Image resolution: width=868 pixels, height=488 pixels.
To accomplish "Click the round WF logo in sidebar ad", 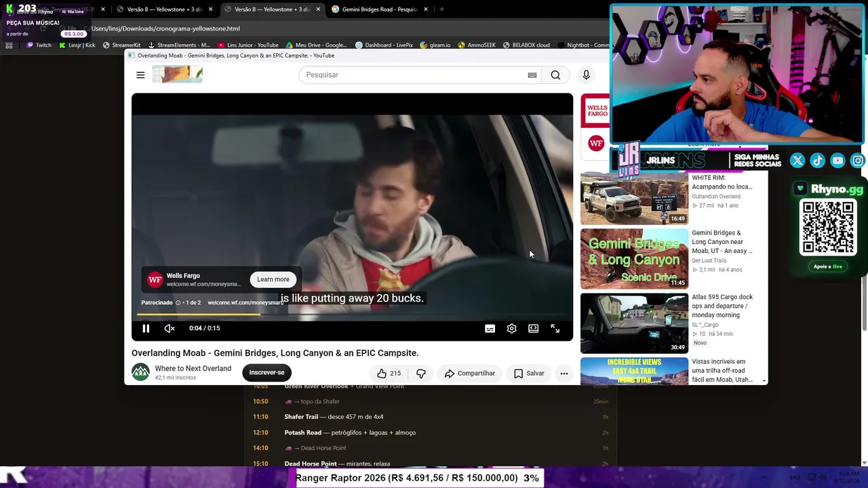I will 596,143.
